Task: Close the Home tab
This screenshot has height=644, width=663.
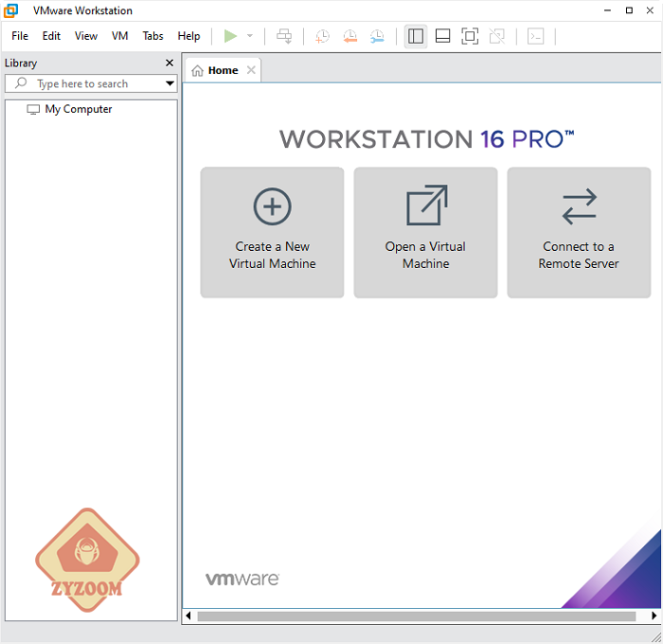Action: coord(251,70)
